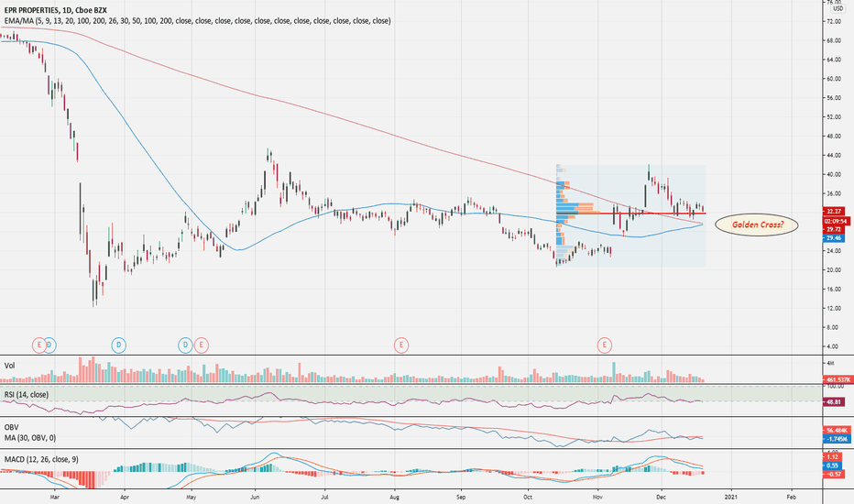Viewport: 854px width, 504px height.
Task: Open the earnings marker E before March
Action: coord(38,345)
